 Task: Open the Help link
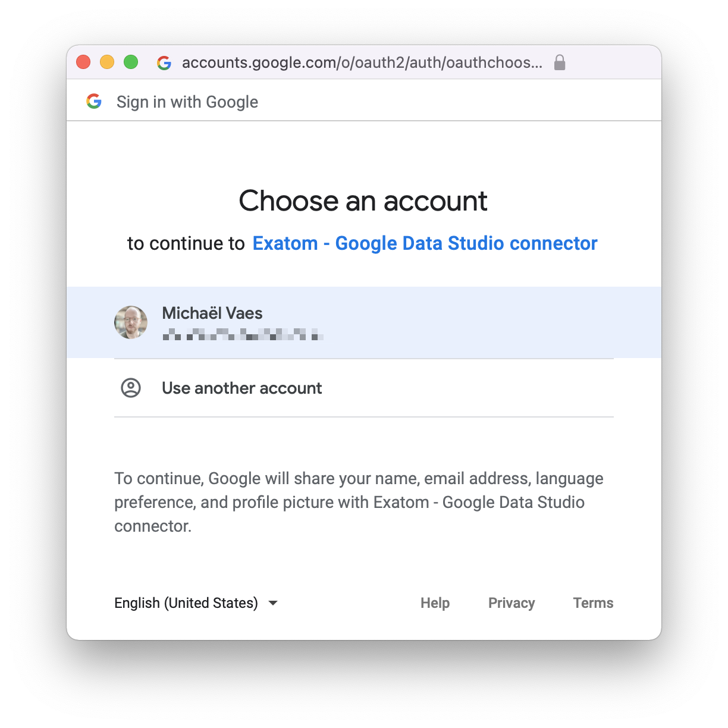pyautogui.click(x=435, y=603)
